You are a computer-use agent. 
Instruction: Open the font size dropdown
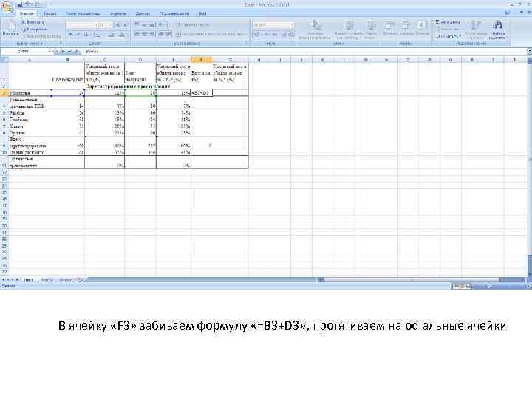(105, 25)
